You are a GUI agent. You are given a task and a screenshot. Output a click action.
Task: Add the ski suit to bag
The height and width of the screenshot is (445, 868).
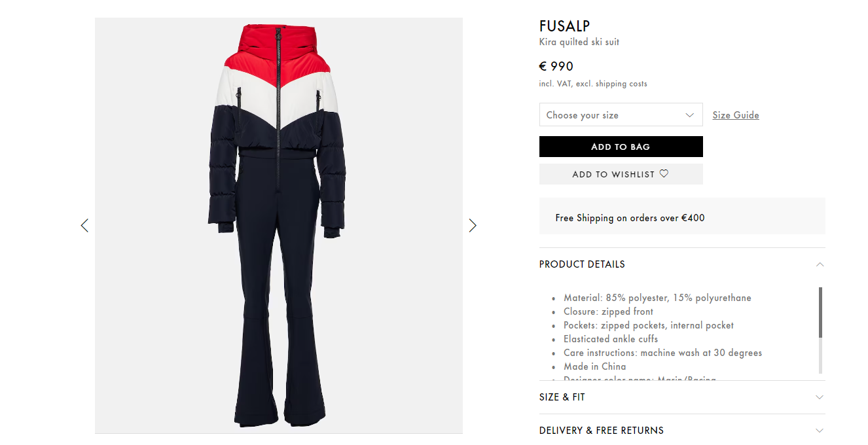coord(621,147)
